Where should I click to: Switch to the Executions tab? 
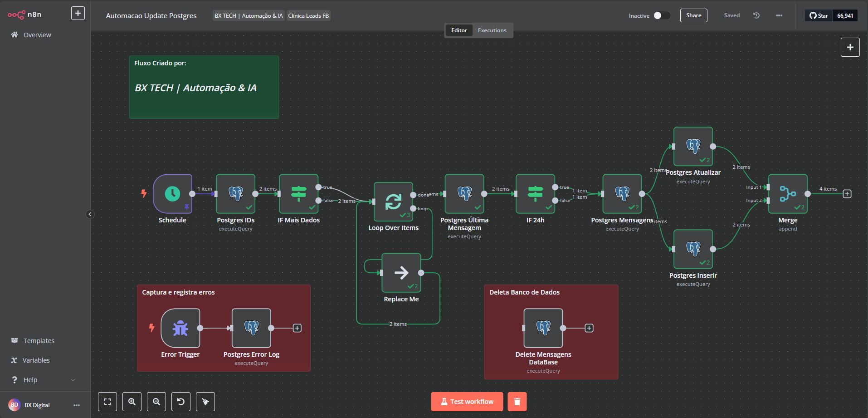point(492,30)
